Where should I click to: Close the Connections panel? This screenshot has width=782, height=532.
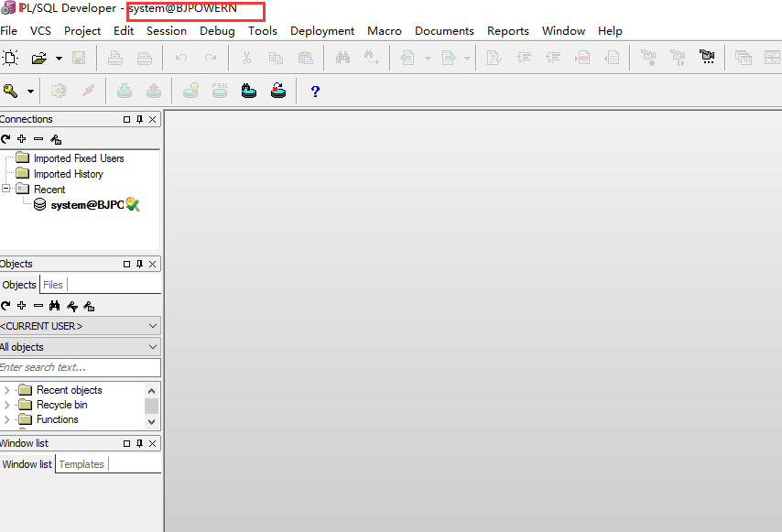pyautogui.click(x=153, y=119)
